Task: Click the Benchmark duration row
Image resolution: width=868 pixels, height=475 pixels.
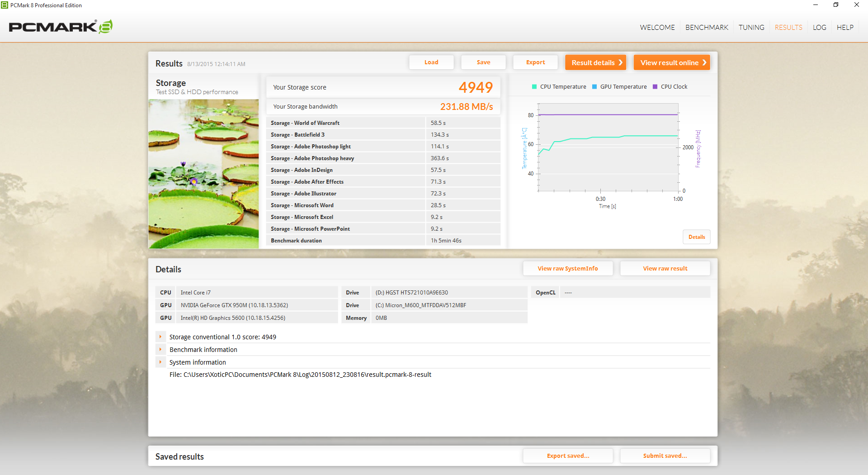Action: [383, 241]
